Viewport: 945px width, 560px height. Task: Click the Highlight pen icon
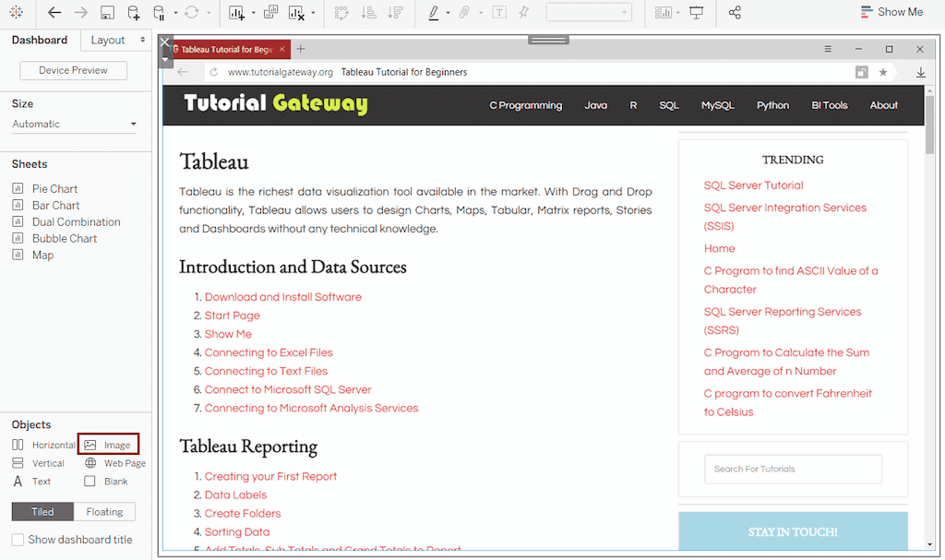(x=434, y=13)
